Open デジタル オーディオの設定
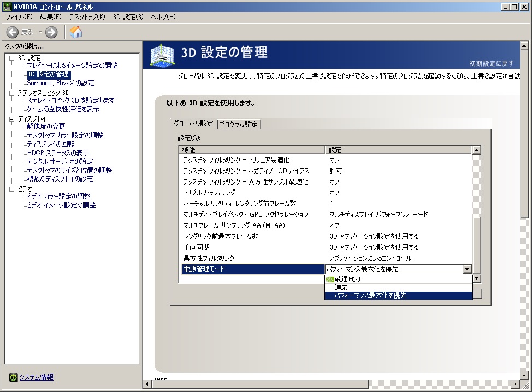Viewport: 532px width, 392px height. point(60,162)
